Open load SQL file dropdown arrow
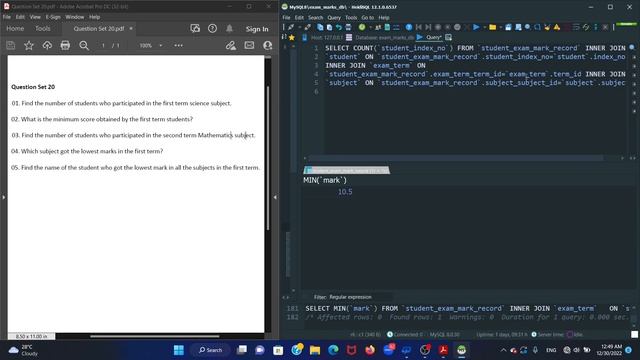Image resolution: width=640 pixels, height=360 pixels. tap(500, 27)
